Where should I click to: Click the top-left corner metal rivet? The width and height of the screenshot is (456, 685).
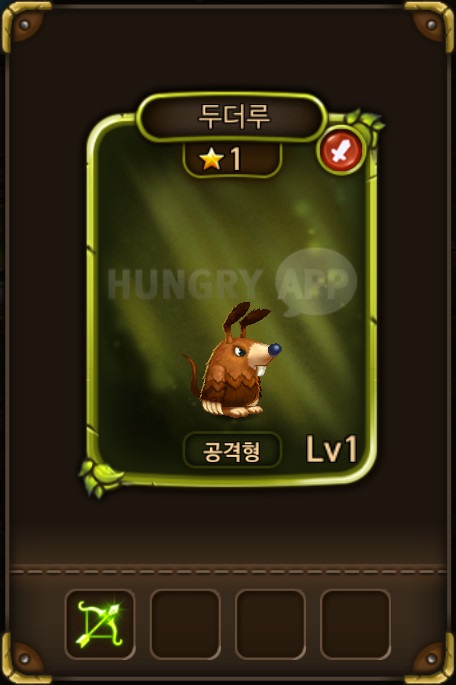point(25,24)
